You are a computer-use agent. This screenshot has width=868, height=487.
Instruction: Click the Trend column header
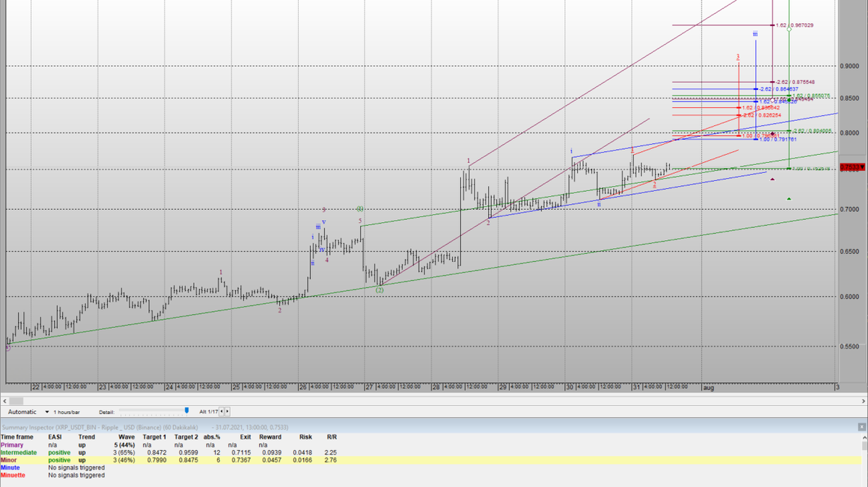click(x=86, y=437)
